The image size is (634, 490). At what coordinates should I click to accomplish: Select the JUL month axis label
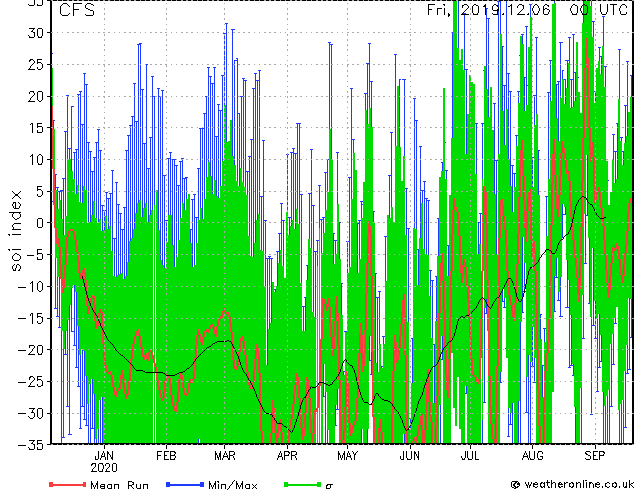click(x=470, y=456)
